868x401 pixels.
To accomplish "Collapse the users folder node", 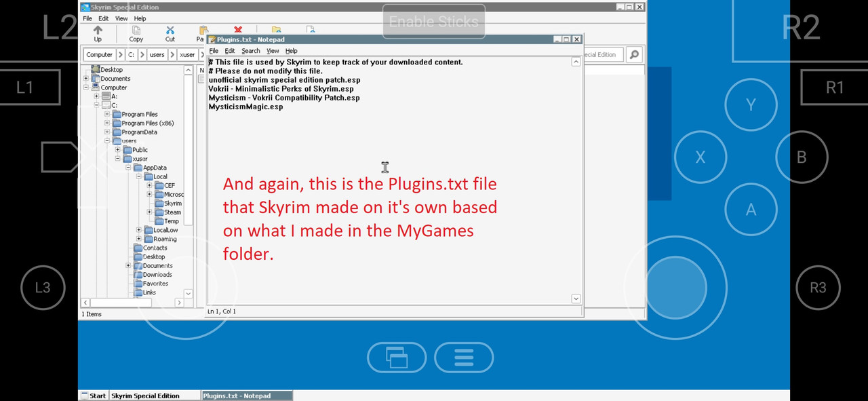I will (107, 140).
